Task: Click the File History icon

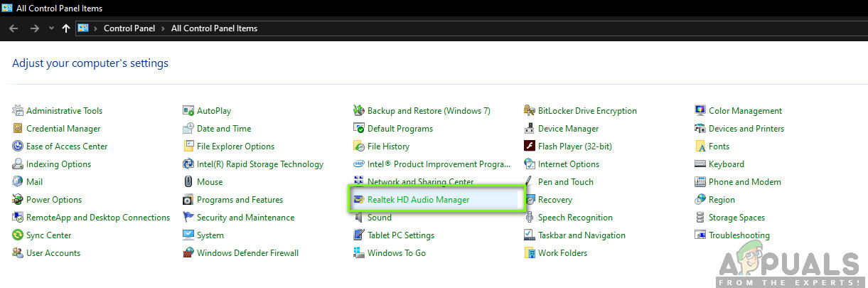Action: 359,146
